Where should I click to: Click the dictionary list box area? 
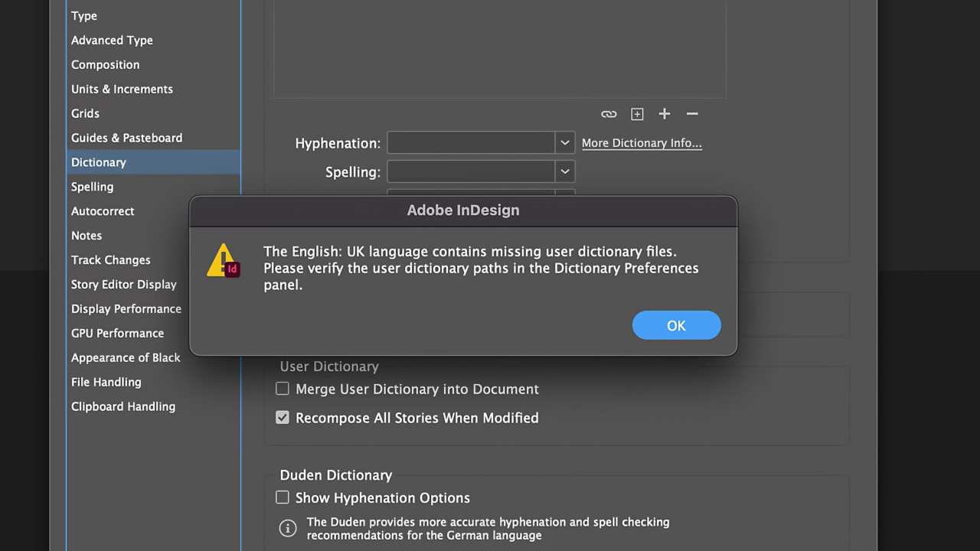point(500,48)
